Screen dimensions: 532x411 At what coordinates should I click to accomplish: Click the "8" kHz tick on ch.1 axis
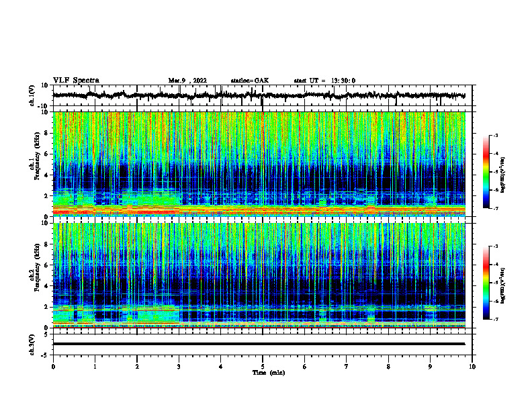46,133
